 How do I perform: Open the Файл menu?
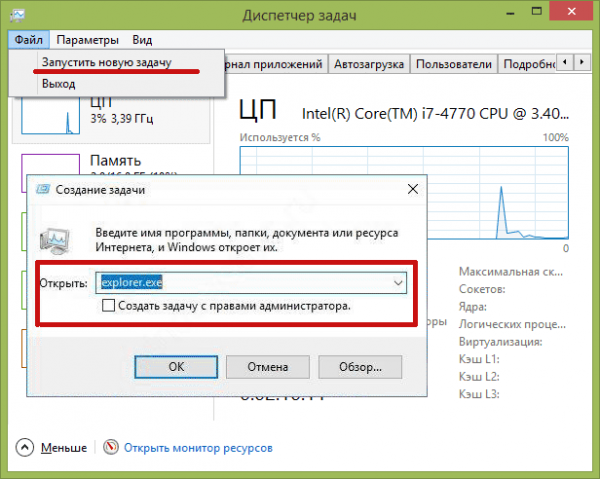tap(29, 40)
